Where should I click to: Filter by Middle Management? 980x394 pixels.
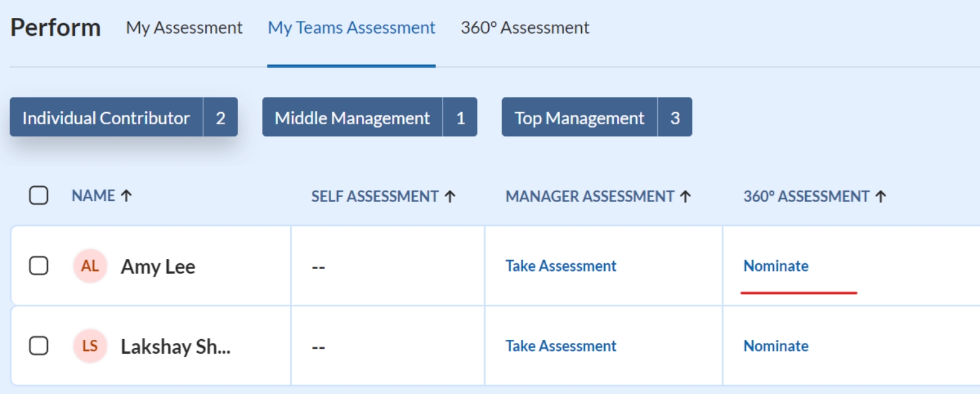point(352,118)
